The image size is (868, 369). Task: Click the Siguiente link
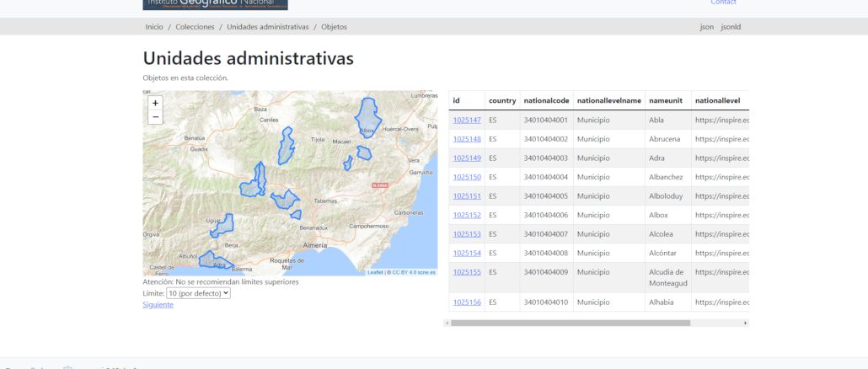click(x=158, y=304)
